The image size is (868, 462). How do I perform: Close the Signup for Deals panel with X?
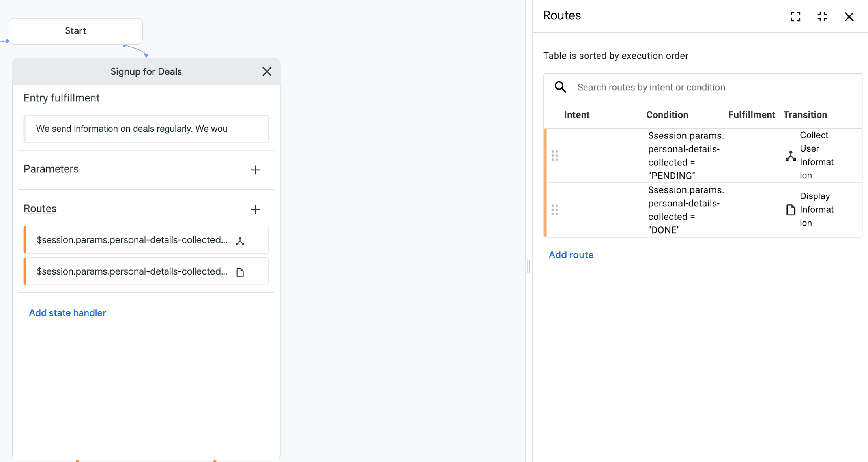click(x=266, y=71)
